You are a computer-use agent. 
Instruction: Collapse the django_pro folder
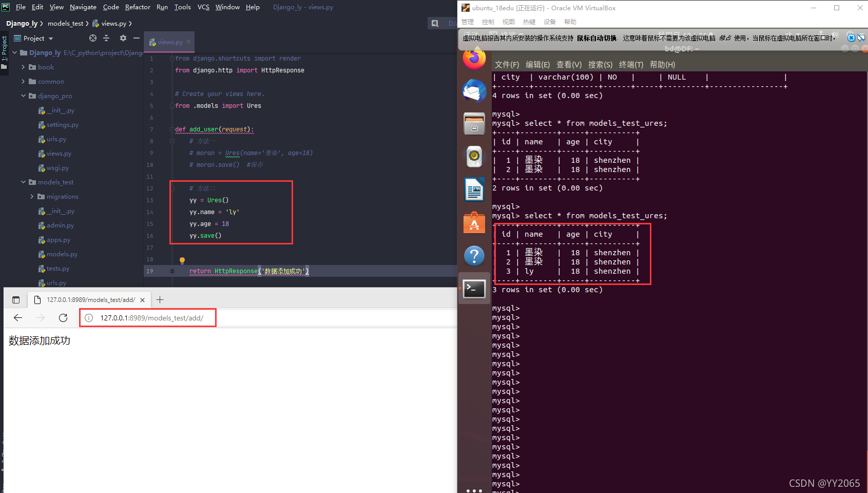coord(23,96)
